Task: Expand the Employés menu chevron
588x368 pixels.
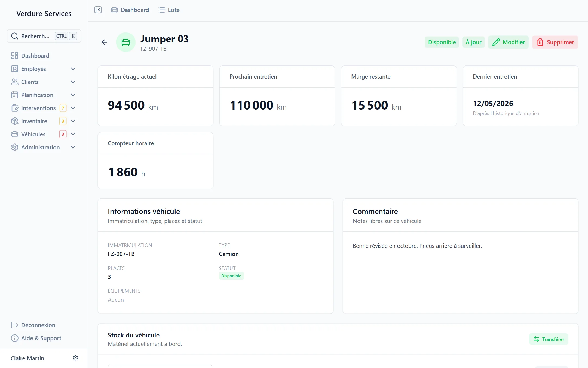Action: click(73, 69)
